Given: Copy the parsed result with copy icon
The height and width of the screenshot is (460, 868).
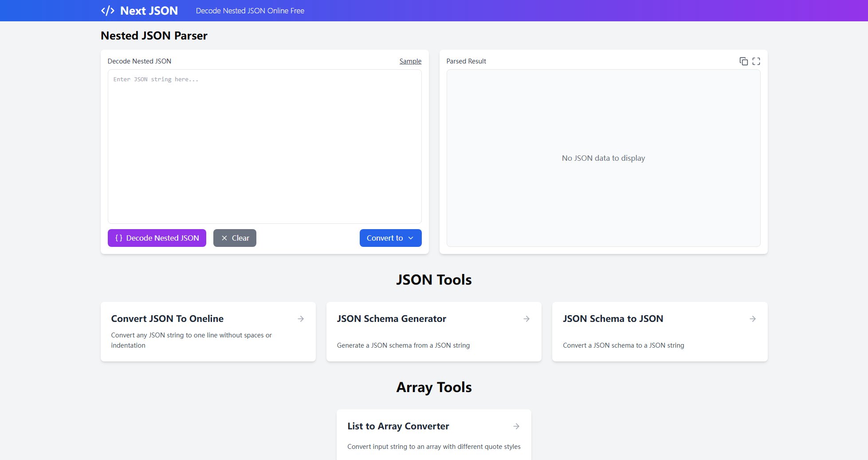Looking at the screenshot, I should 743,61.
